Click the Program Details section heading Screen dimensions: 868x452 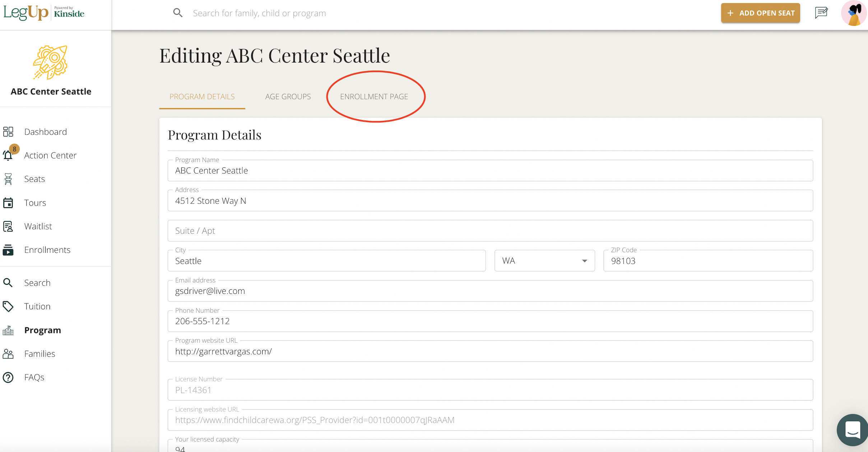(x=215, y=135)
